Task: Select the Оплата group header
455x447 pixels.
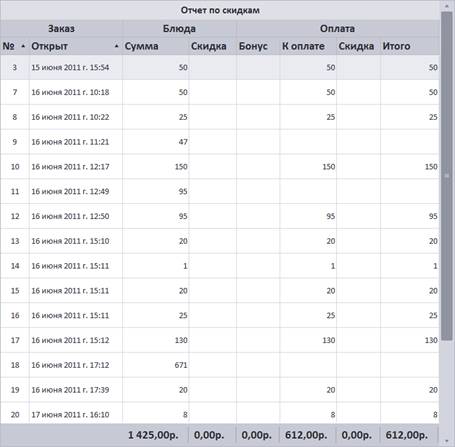Action: tap(337, 29)
